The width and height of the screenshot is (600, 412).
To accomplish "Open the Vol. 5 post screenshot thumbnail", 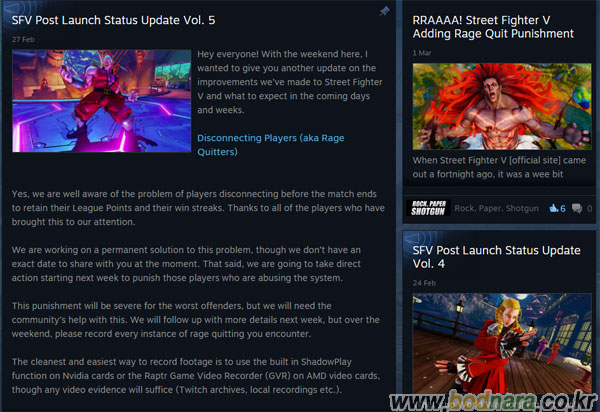I will click(x=101, y=101).
